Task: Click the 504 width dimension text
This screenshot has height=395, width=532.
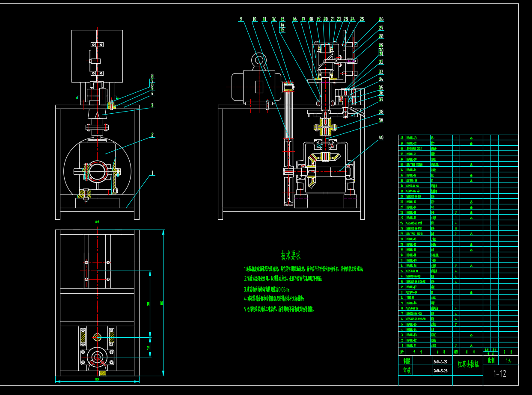Action: click(x=97, y=380)
